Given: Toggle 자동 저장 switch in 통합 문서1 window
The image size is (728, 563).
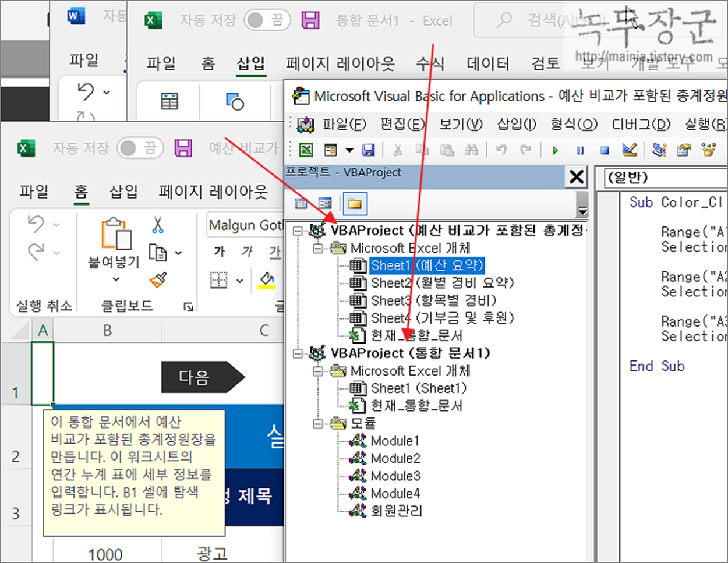Looking at the screenshot, I should tap(267, 20).
